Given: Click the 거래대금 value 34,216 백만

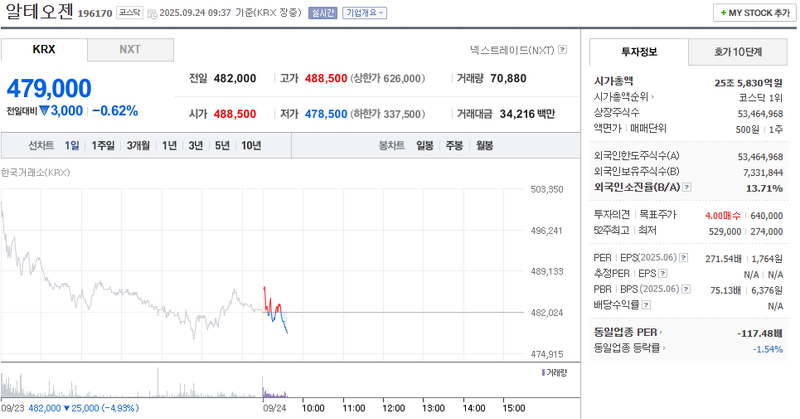Looking at the screenshot, I should (x=527, y=114).
